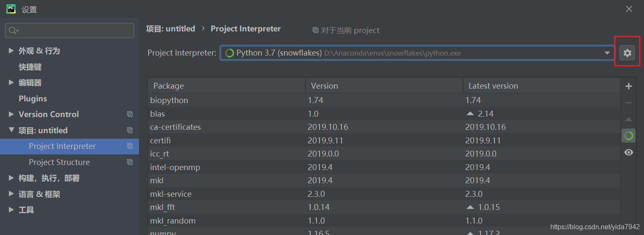Click copy icon next to Version Control
The width and height of the screenshot is (644, 235).
point(130,114)
